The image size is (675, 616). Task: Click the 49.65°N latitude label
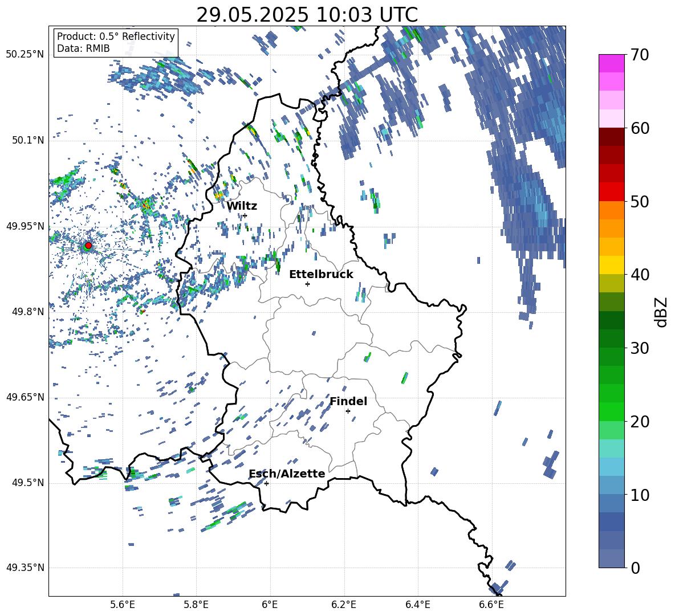click(x=25, y=397)
